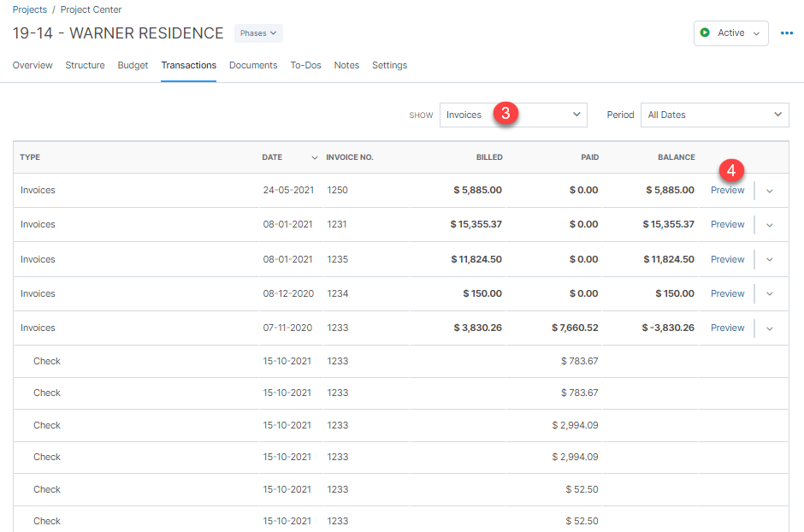Open the Project Center breadcrumb link
The image size is (804, 532).
pyautogui.click(x=91, y=9)
